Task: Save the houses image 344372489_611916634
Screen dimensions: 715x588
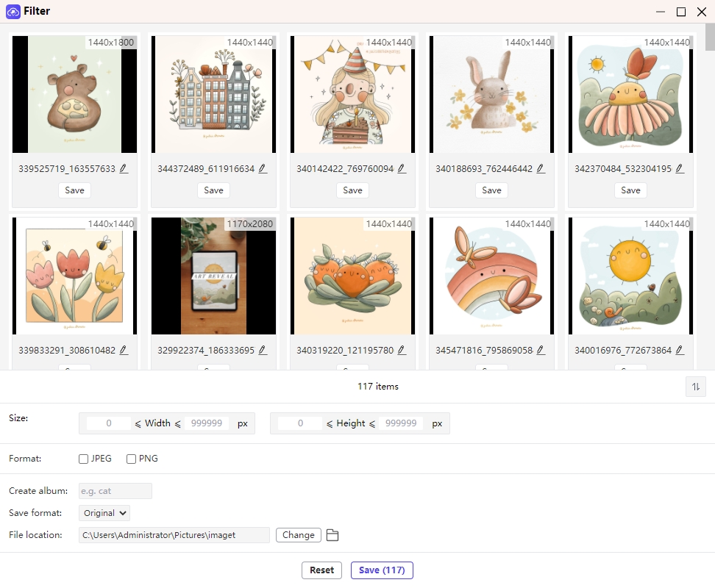Action: tap(214, 190)
